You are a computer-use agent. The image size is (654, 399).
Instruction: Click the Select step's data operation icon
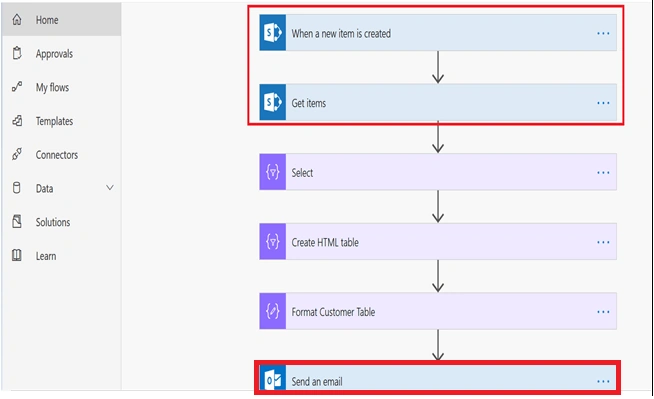click(x=273, y=172)
